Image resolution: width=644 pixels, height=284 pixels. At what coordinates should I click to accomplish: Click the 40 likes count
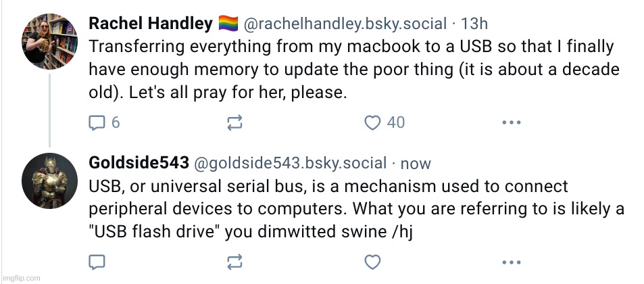pos(395,122)
